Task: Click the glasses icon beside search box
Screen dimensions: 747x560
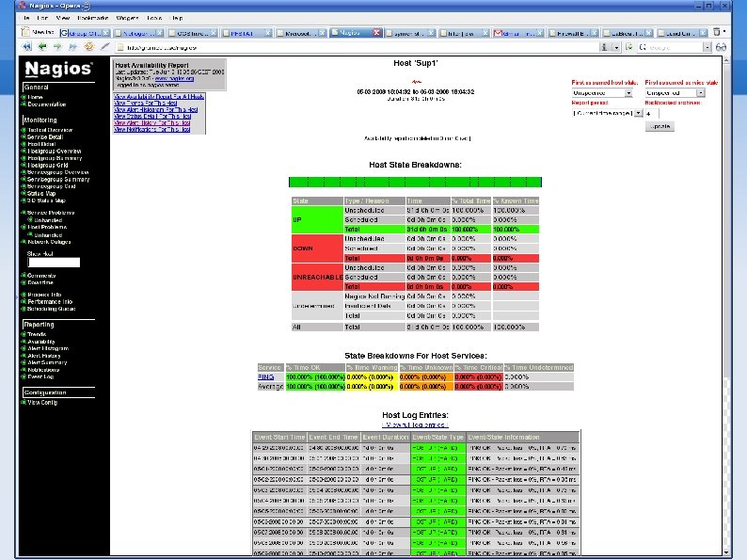Action: pos(721,47)
